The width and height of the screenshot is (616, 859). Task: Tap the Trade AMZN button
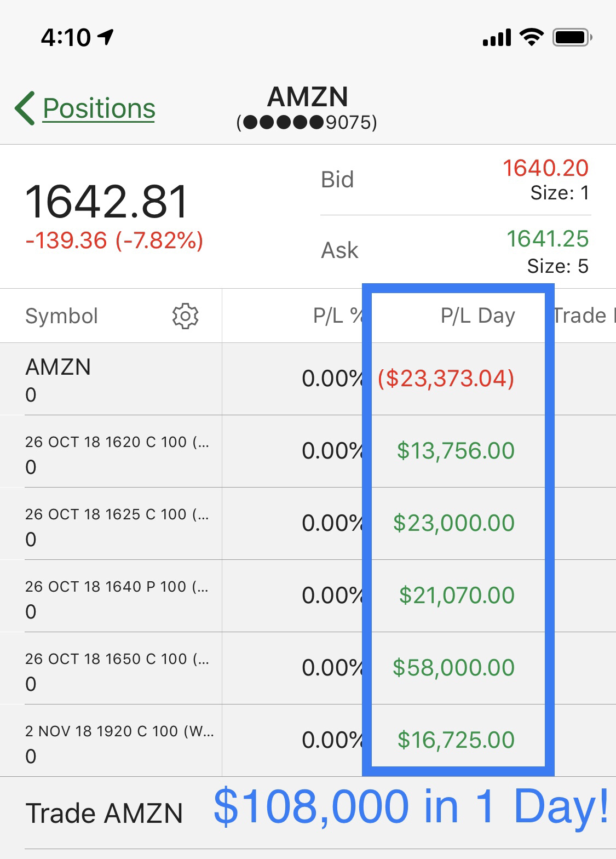pyautogui.click(x=104, y=813)
